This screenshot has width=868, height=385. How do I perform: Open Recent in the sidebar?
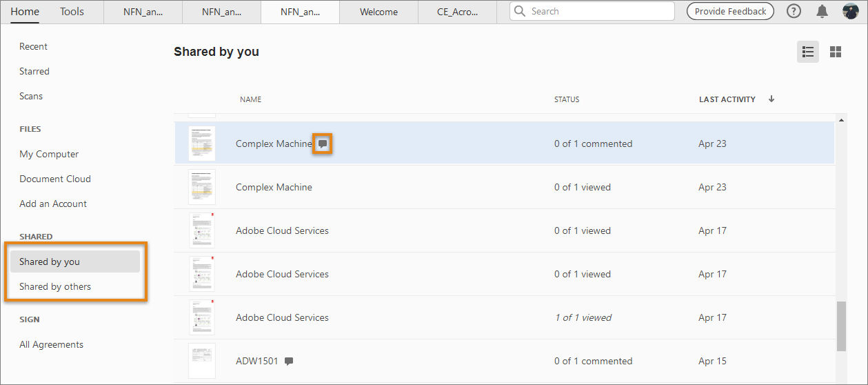(x=33, y=46)
